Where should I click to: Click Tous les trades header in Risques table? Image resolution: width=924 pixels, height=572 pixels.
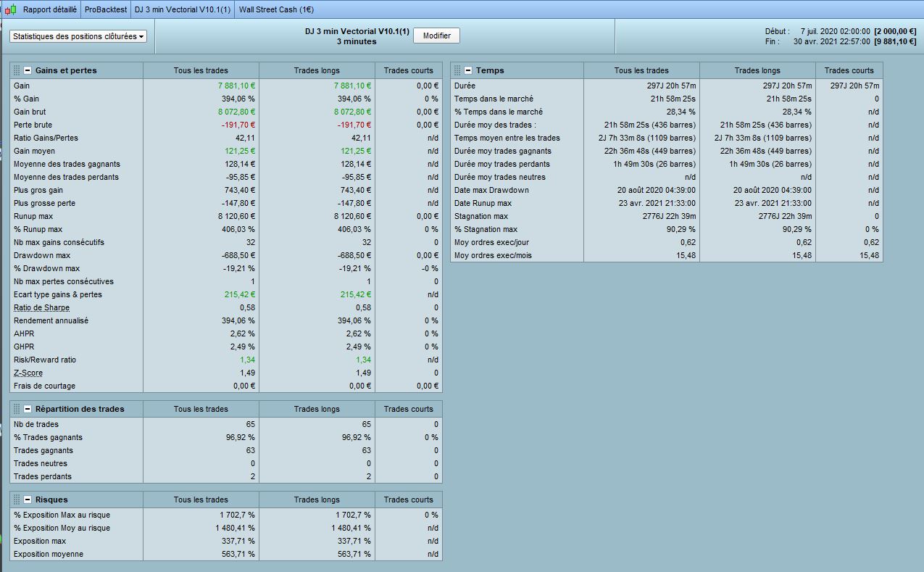201,500
